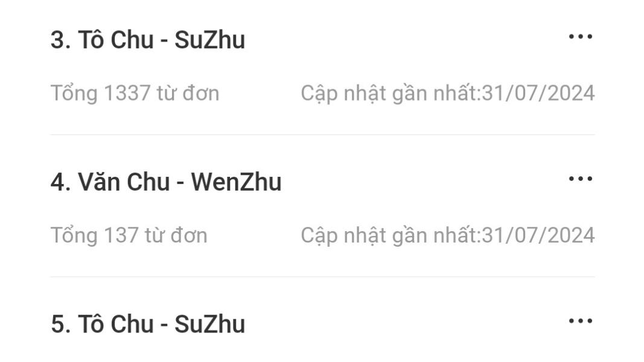The width and height of the screenshot is (644, 362).
Task: Click the number 1337 in the word count
Action: 127,93
